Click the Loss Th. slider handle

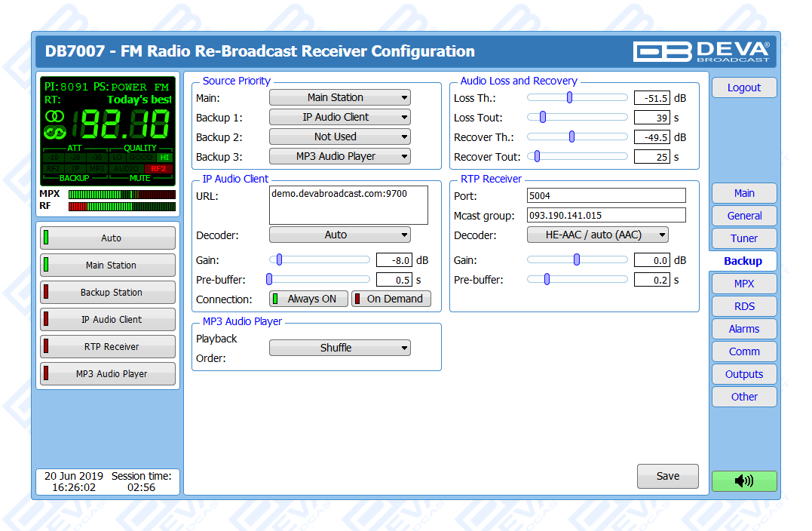(x=569, y=97)
